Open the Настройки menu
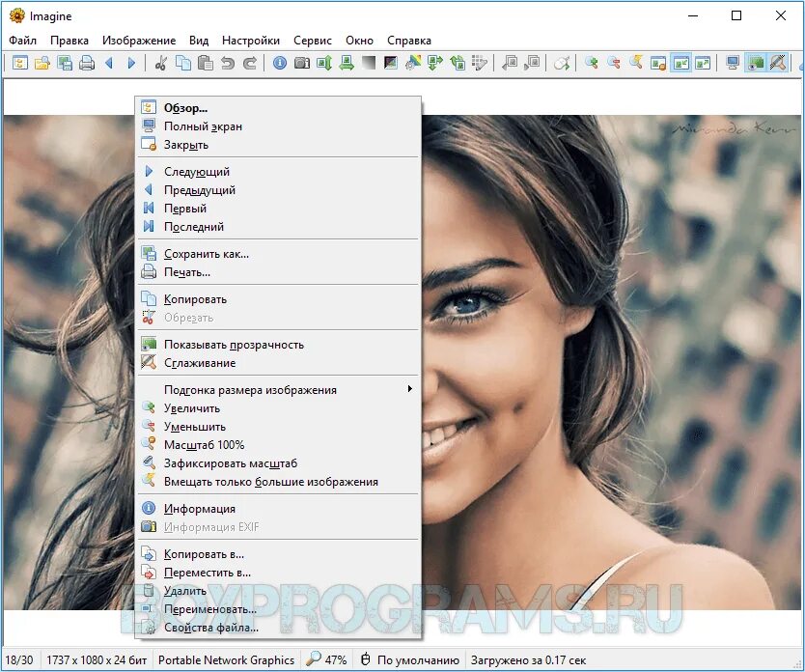The height and width of the screenshot is (672, 805). pyautogui.click(x=251, y=41)
